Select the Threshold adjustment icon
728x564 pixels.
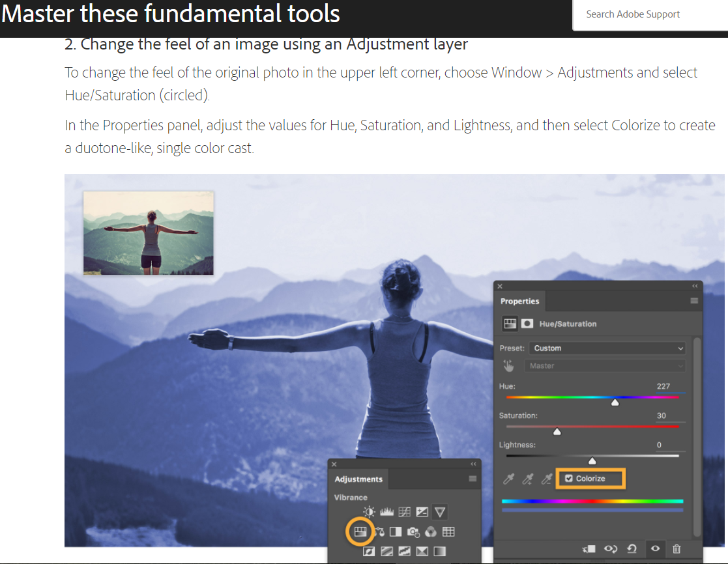[x=404, y=551]
